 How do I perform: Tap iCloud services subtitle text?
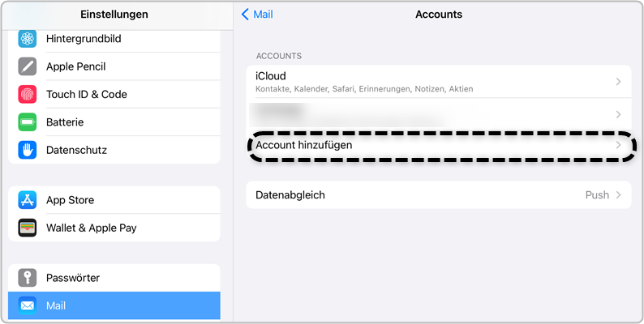(x=364, y=89)
